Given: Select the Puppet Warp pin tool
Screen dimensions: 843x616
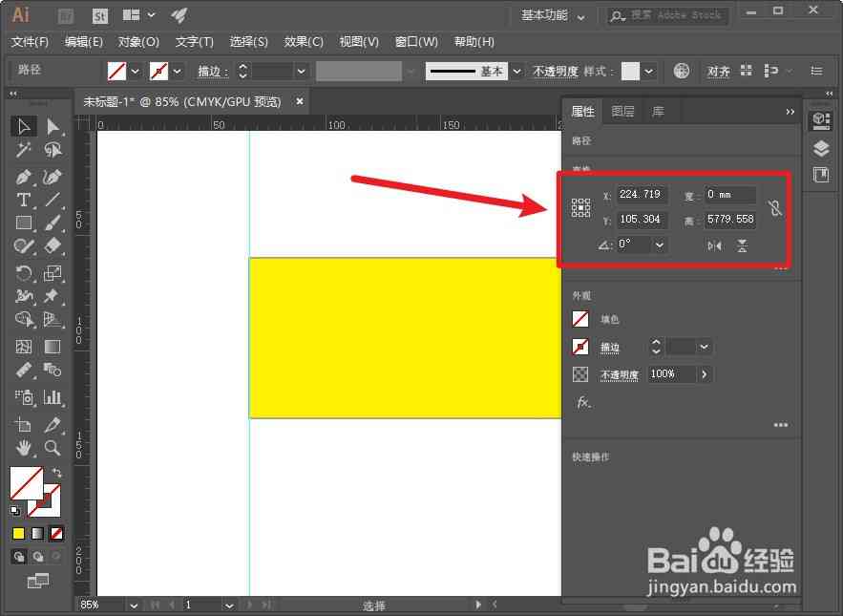Looking at the screenshot, I should click(x=53, y=296).
